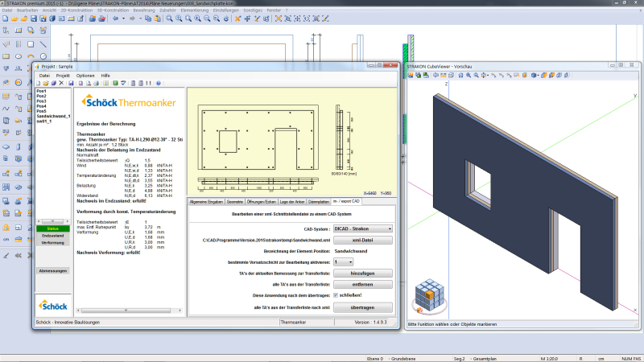Select the rectangle drawing tool in left palette
Viewport: 644px width, 362px height.
31,44
